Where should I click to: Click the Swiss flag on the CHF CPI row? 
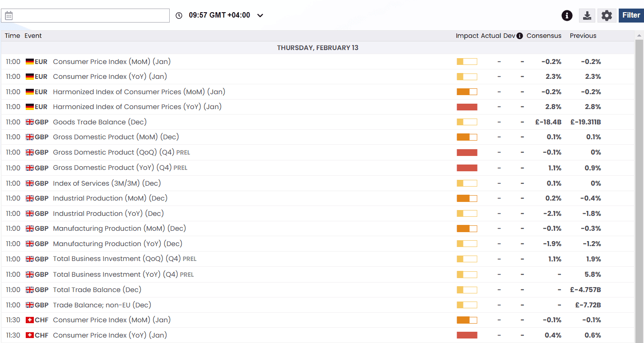(29, 320)
